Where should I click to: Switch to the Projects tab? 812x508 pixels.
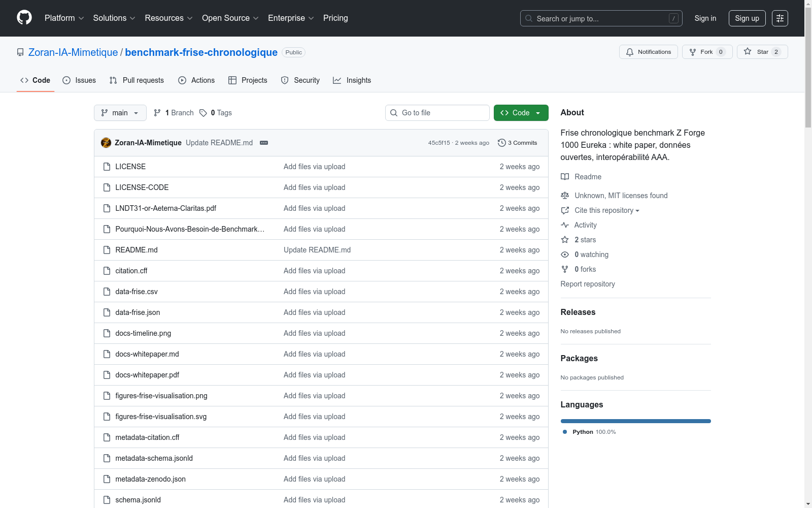(248, 80)
